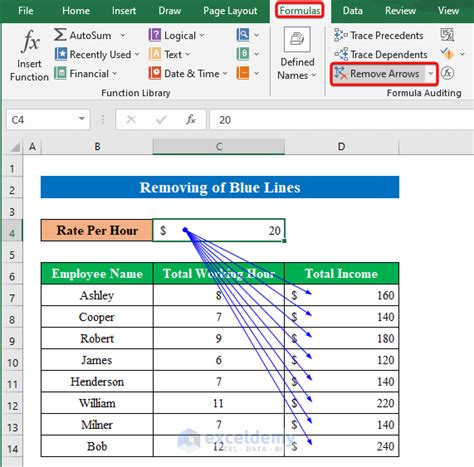The width and height of the screenshot is (474, 467).
Task: Switch to Page Layout tab
Action: coord(230,11)
